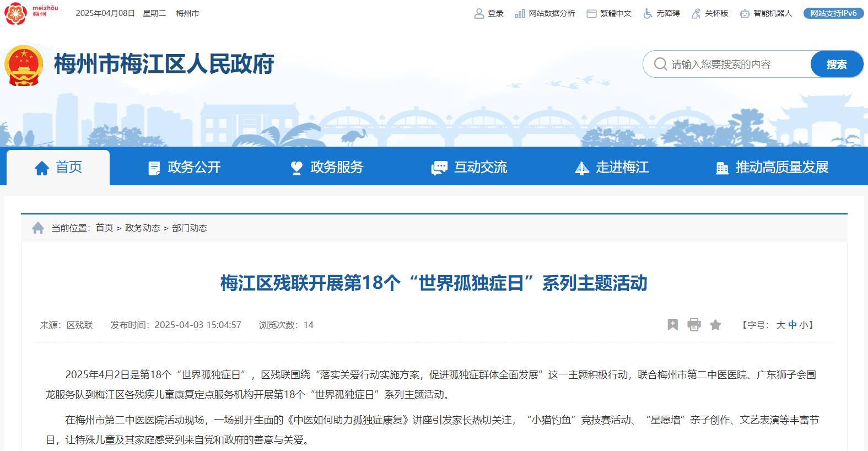This screenshot has width=868, height=451.
Task: Open 登录 login with the user icon
Action: [489, 13]
